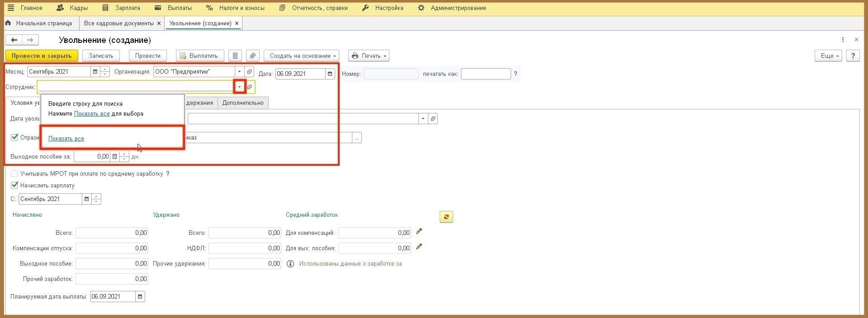This screenshot has width=868, height=318.
Task: Open the calendar for Планируемая дата выплаты
Action: coord(140,297)
